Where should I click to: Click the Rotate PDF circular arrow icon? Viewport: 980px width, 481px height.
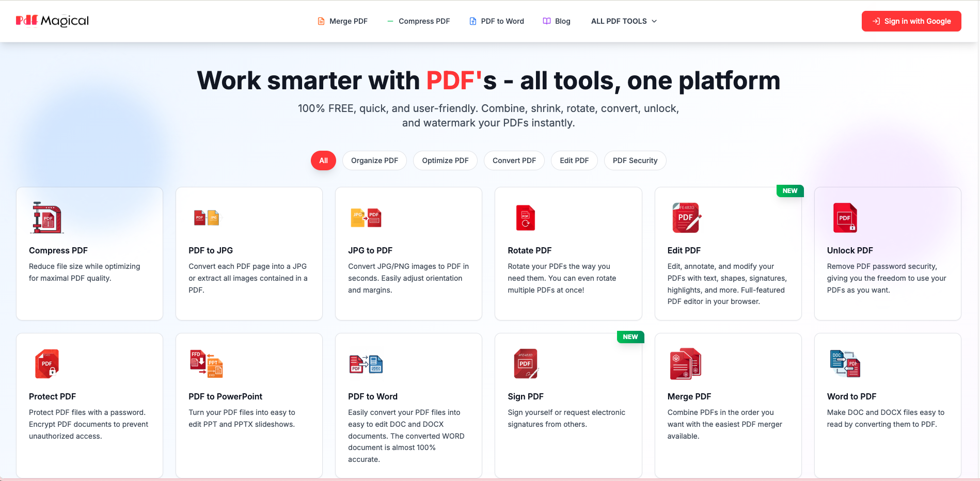(526, 217)
